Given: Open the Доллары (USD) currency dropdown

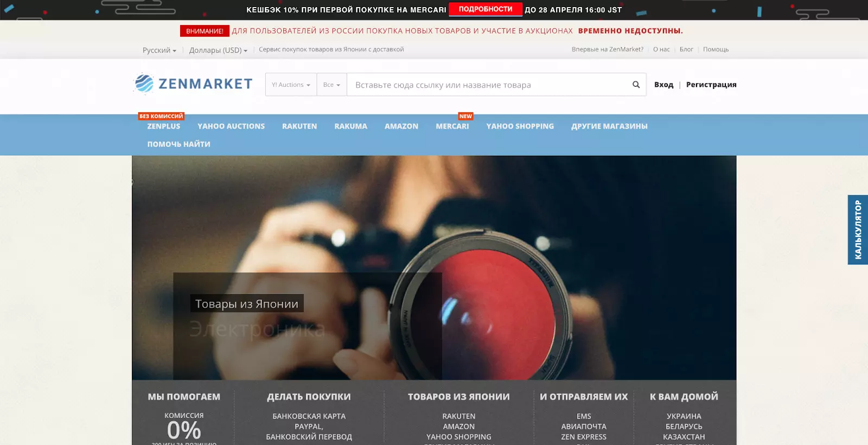Looking at the screenshot, I should [218, 50].
